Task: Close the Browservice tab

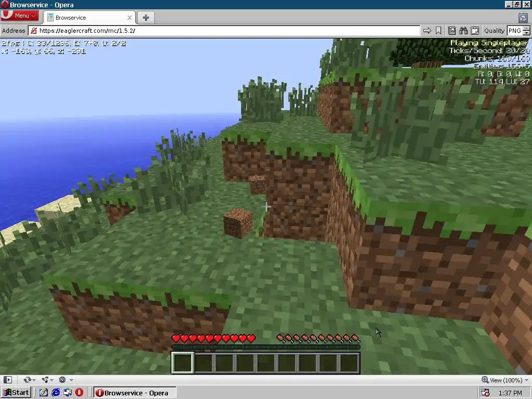Action: coord(129,18)
